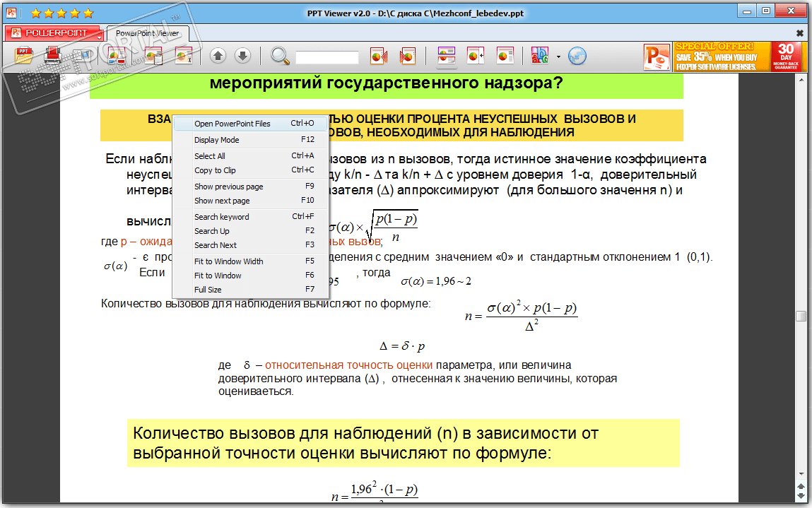Click the full size slide icon
Viewport: 812px width, 508px height.
pyautogui.click(x=505, y=55)
